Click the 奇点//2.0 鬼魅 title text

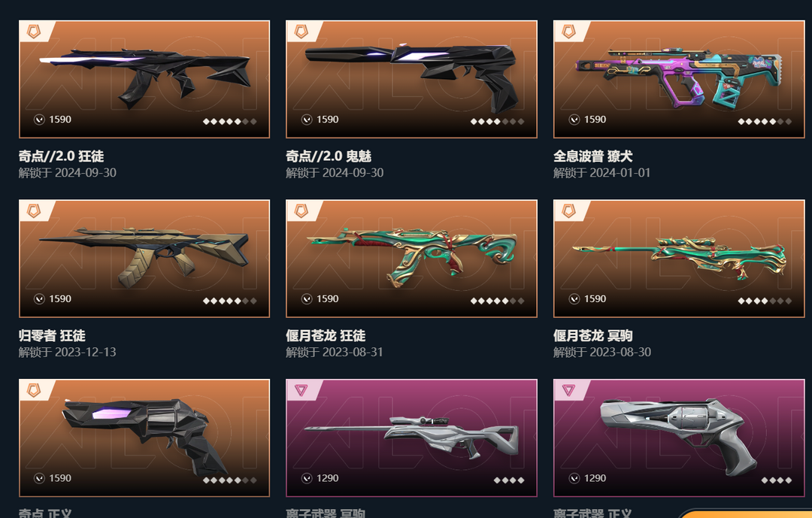coord(329,156)
